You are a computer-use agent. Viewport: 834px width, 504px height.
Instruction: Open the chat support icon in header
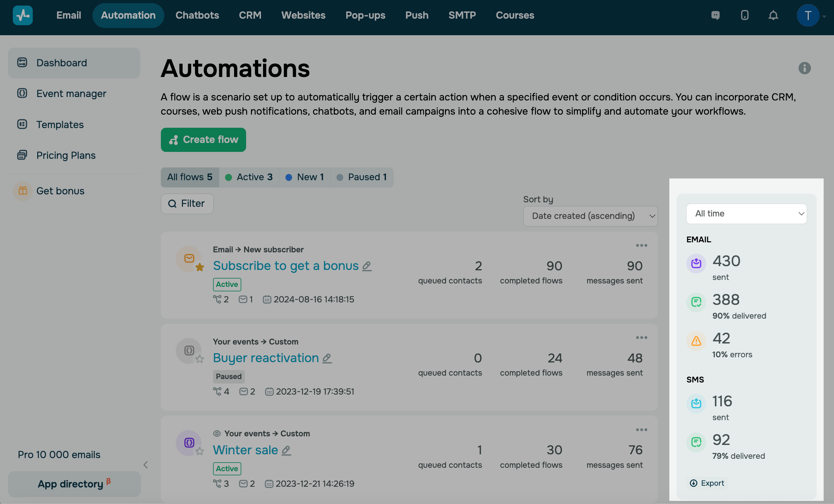pyautogui.click(x=716, y=16)
